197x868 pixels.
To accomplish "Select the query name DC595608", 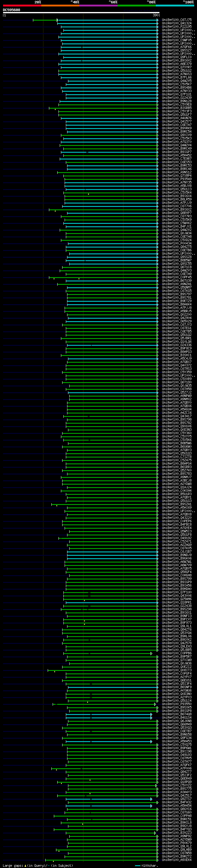I will (x=11, y=10).
